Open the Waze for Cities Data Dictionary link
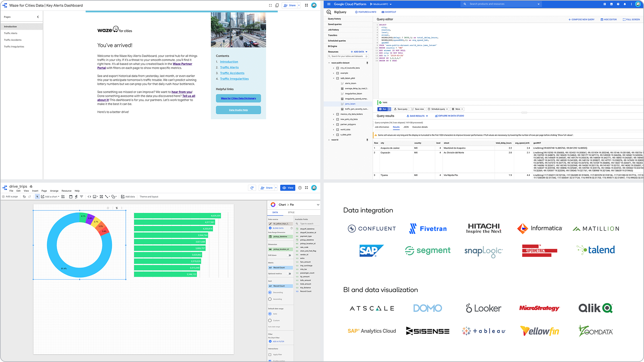The image size is (644, 362). pyautogui.click(x=238, y=98)
